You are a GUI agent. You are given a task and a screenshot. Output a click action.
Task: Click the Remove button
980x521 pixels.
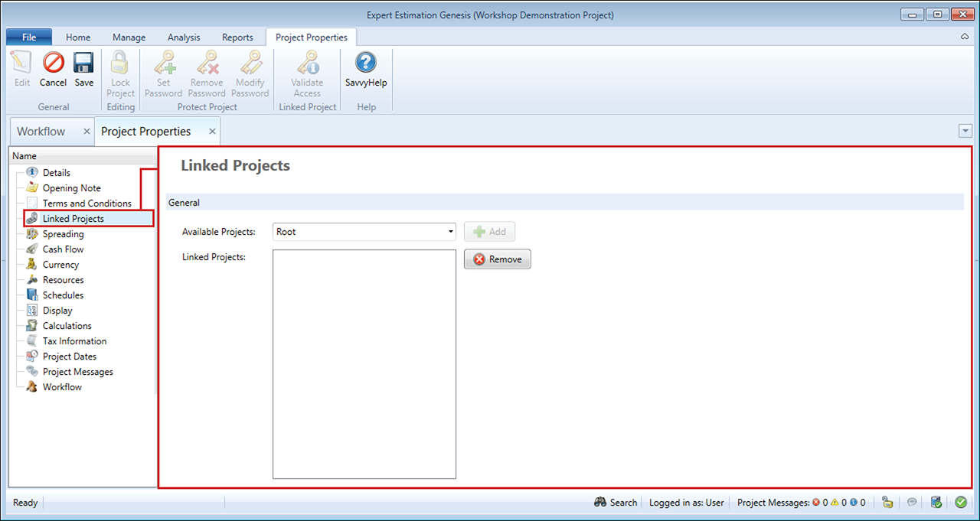[497, 259]
